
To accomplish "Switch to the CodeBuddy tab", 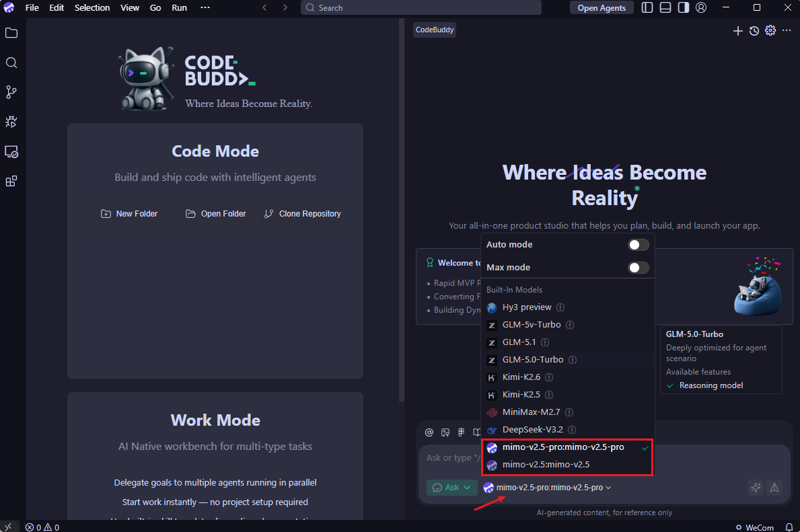I will (x=435, y=30).
